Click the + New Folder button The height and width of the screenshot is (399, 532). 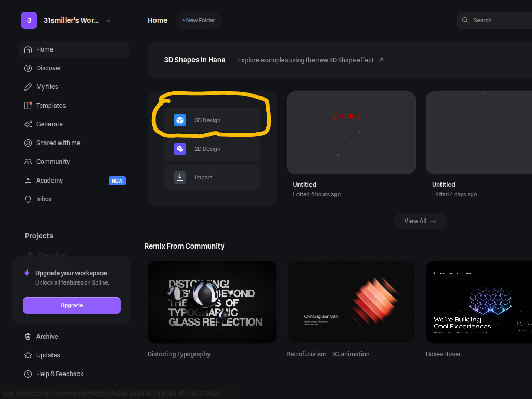pyautogui.click(x=199, y=20)
